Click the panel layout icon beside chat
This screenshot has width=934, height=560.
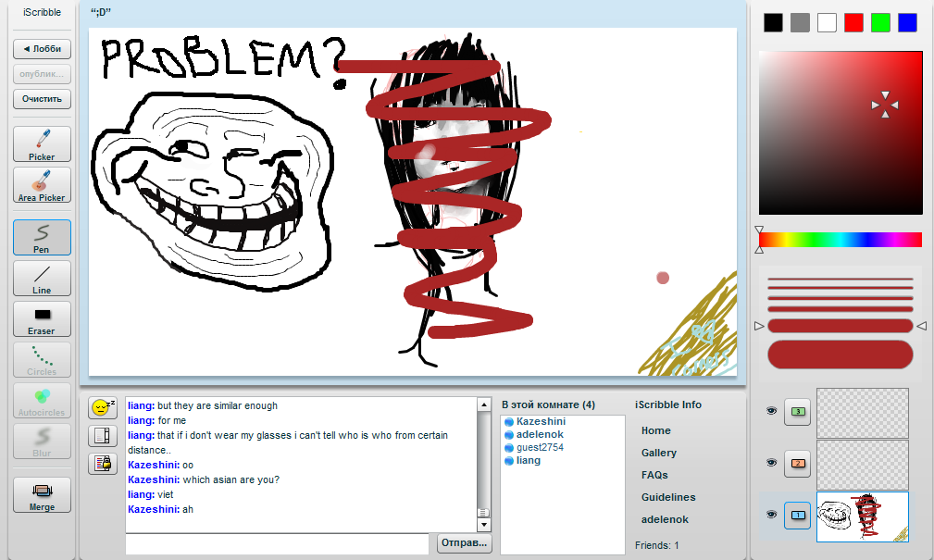point(103,435)
